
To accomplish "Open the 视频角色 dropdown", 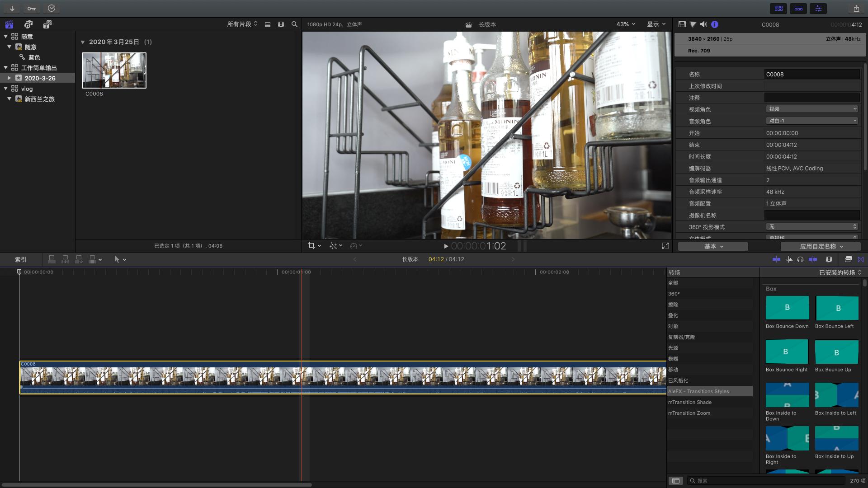I will pos(812,109).
